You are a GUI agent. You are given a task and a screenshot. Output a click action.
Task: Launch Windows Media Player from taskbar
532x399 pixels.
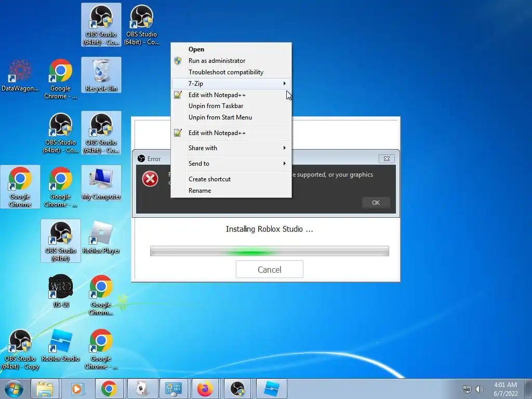point(77,389)
